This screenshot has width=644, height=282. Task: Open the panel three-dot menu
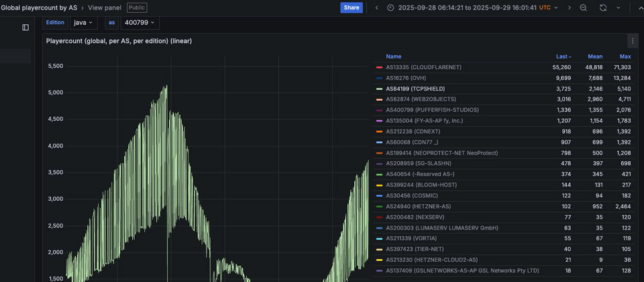pyautogui.click(x=632, y=41)
